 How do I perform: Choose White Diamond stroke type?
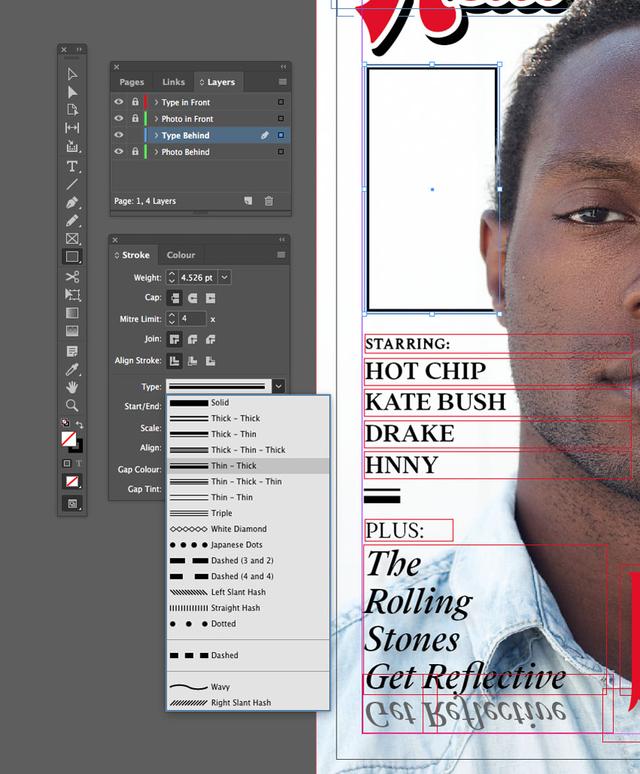click(x=248, y=529)
